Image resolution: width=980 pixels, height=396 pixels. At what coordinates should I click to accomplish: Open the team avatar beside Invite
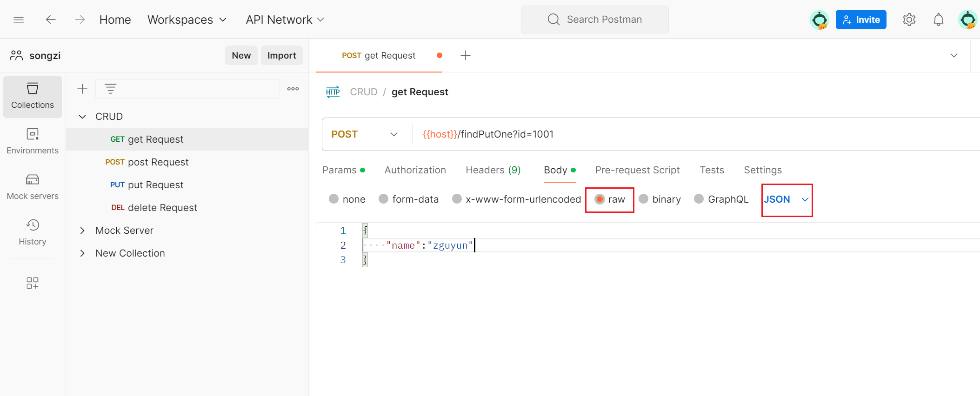820,20
